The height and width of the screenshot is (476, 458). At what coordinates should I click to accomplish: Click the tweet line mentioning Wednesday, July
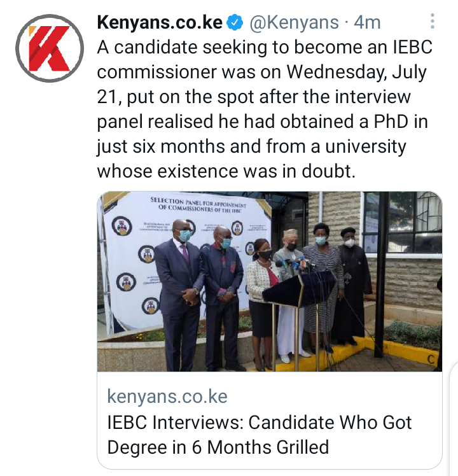click(262, 72)
